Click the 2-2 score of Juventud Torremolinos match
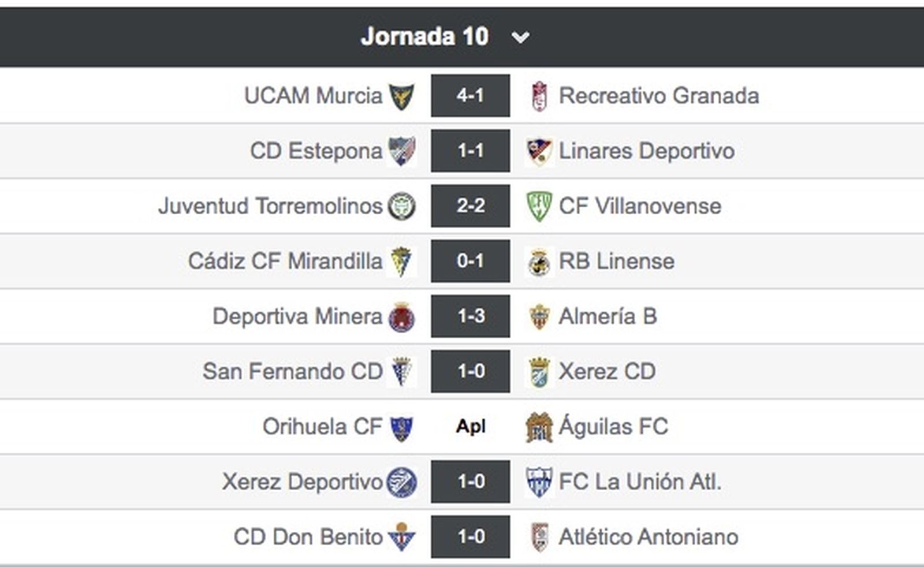The height and width of the screenshot is (567, 924). [x=470, y=206]
